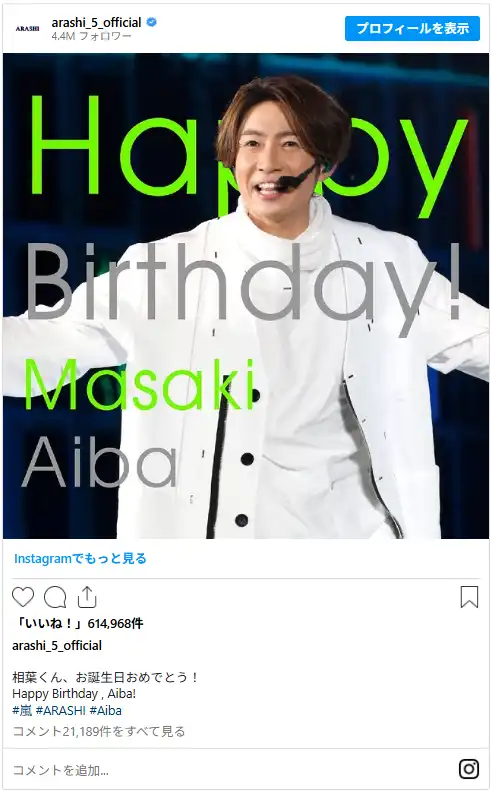Click the heart like icon

(x=23, y=597)
